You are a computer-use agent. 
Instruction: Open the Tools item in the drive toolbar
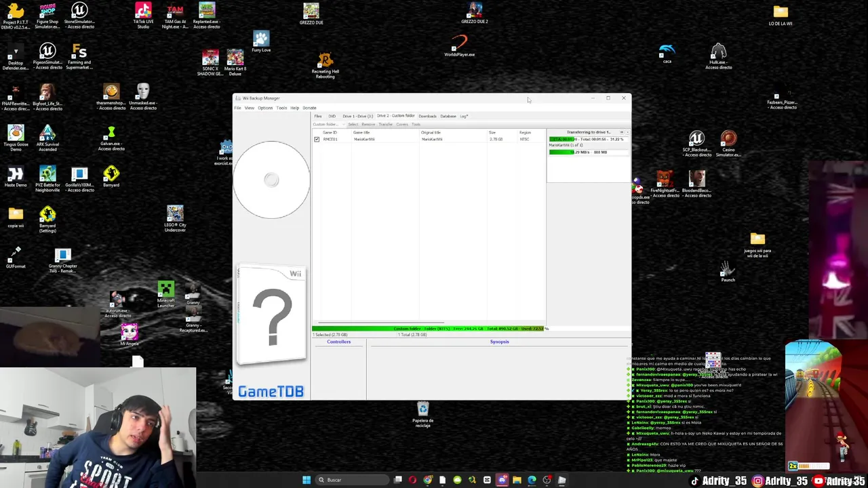[416, 124]
